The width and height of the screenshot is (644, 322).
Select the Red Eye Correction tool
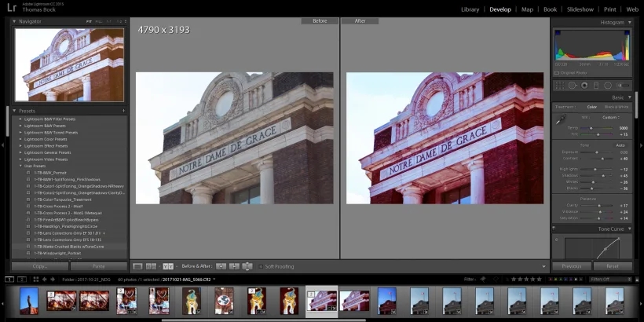click(x=584, y=85)
